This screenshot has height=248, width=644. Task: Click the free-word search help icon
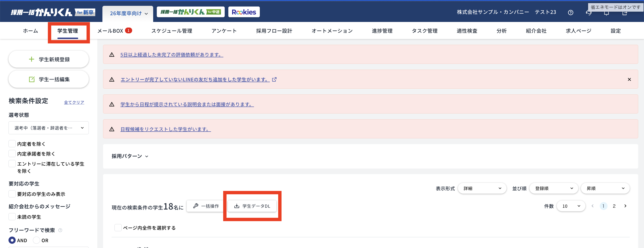coord(60,230)
